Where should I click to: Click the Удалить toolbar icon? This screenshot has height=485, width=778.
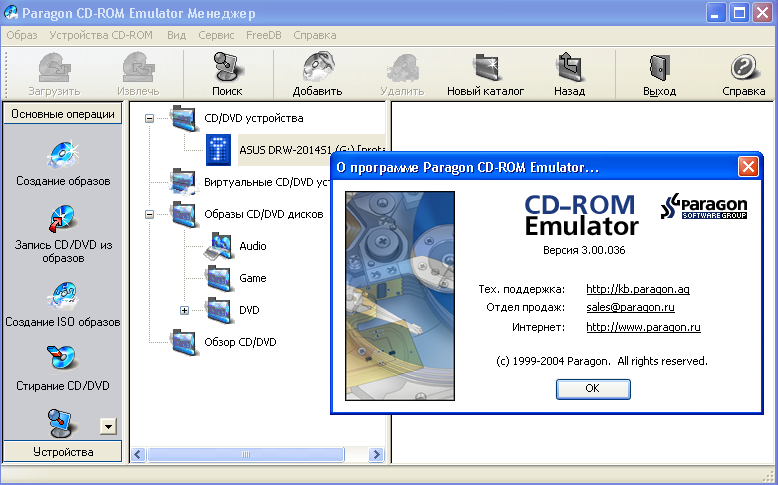click(402, 68)
